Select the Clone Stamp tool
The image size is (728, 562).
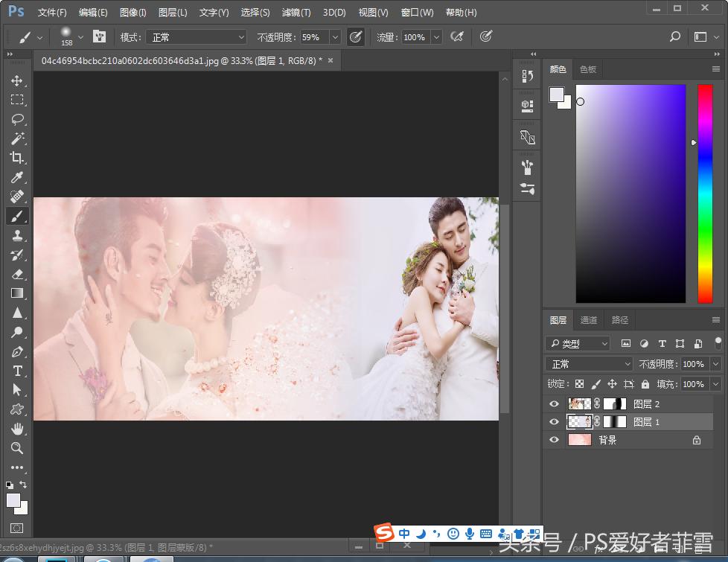point(16,235)
